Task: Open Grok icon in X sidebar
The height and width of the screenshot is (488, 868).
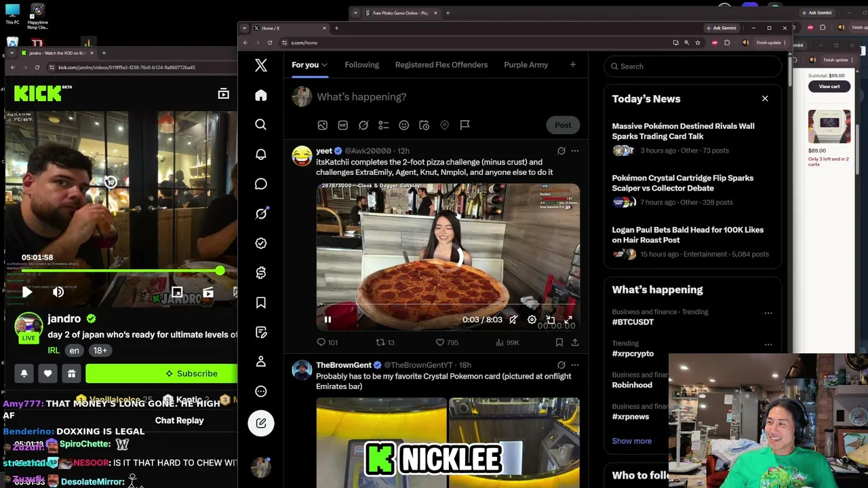Action: tap(261, 213)
